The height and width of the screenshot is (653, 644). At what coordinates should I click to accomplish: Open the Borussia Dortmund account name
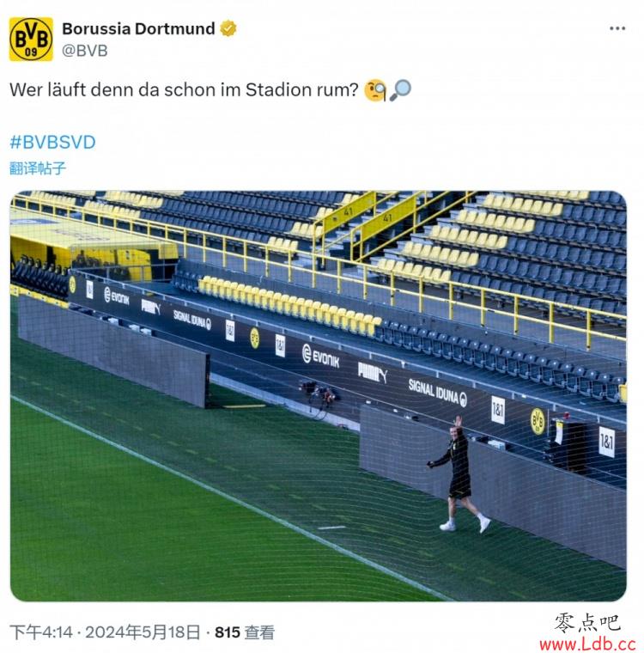point(138,28)
